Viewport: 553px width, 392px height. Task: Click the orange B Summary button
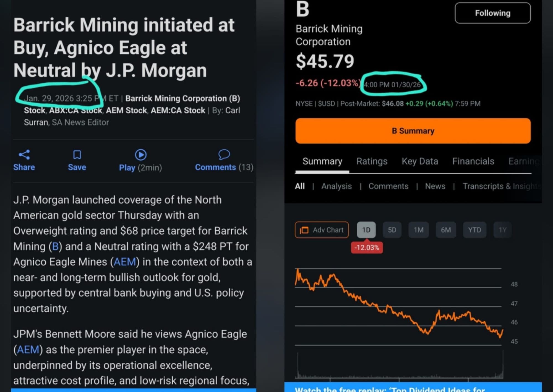413,131
